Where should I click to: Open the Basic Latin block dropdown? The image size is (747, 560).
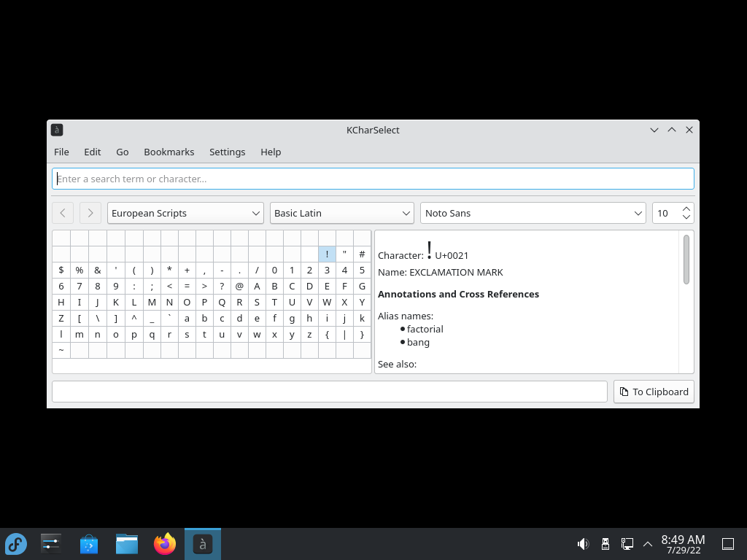342,213
